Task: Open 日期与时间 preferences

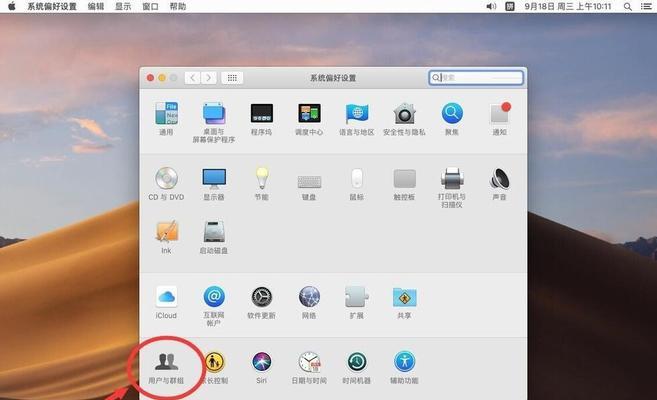Action: click(x=309, y=368)
